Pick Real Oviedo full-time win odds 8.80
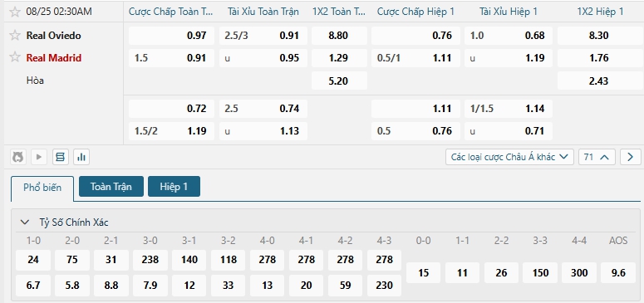 339,36
